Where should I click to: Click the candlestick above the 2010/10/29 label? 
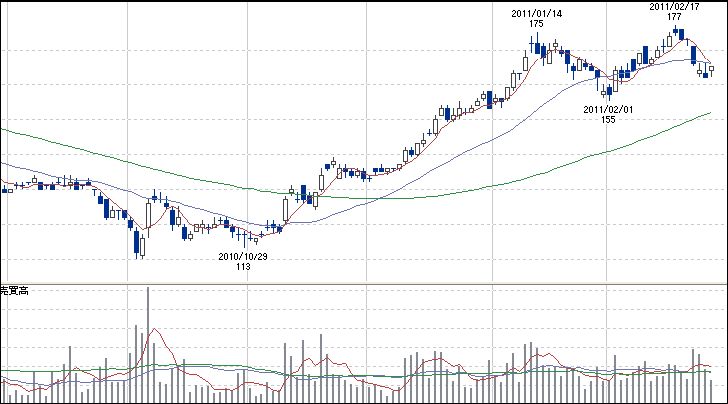click(x=248, y=238)
